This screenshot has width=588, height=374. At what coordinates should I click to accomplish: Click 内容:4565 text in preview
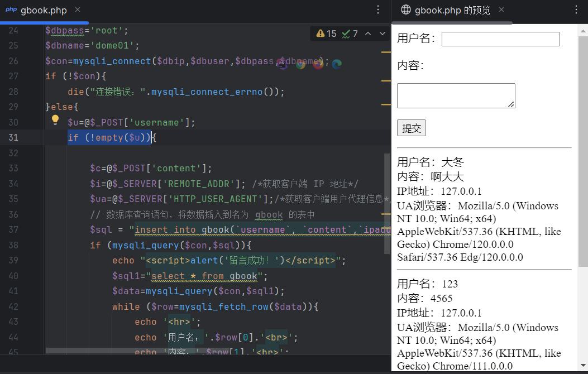(425, 298)
